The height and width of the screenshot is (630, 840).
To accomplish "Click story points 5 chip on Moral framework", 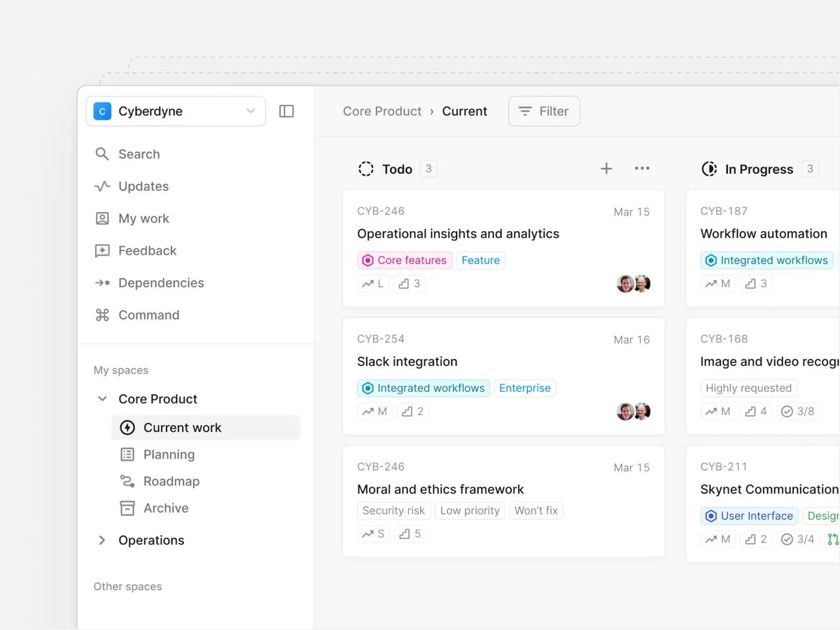I will pos(411,534).
